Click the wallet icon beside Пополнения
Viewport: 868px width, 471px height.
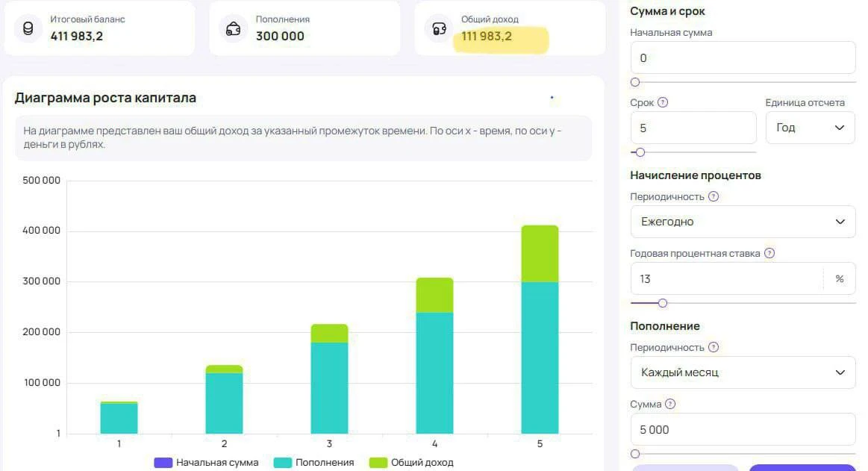coord(233,28)
